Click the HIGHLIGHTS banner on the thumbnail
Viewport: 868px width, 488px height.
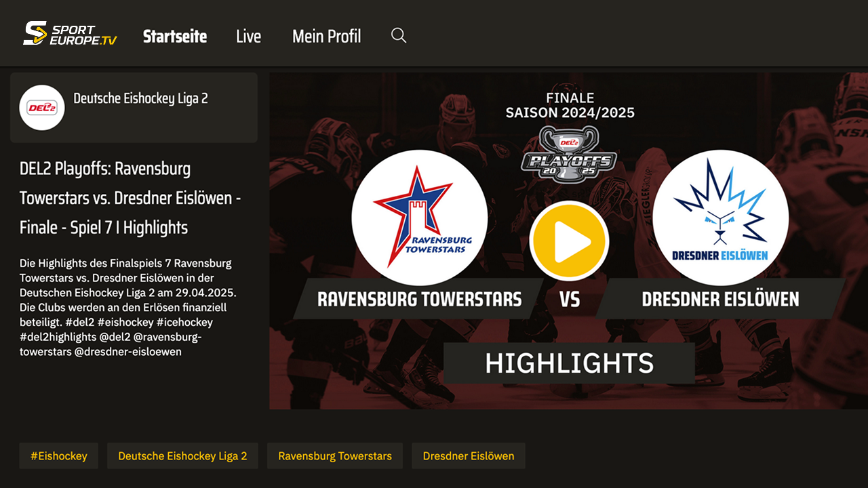coord(569,363)
